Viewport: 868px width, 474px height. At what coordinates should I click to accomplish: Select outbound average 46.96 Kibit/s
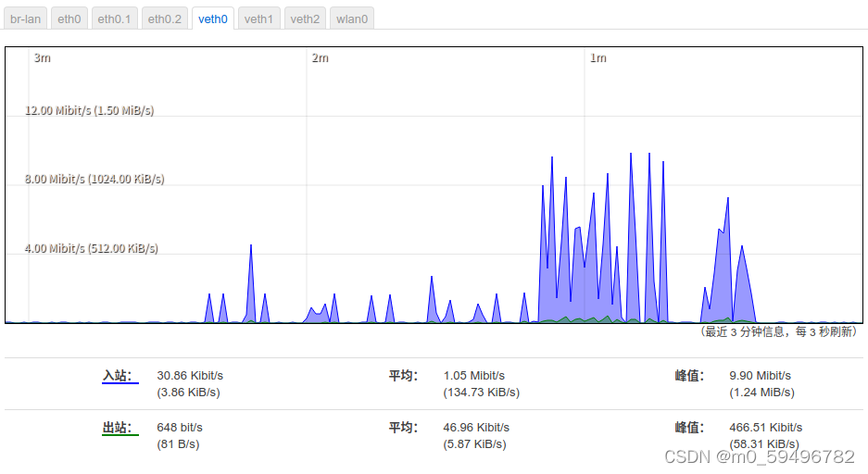(x=476, y=428)
